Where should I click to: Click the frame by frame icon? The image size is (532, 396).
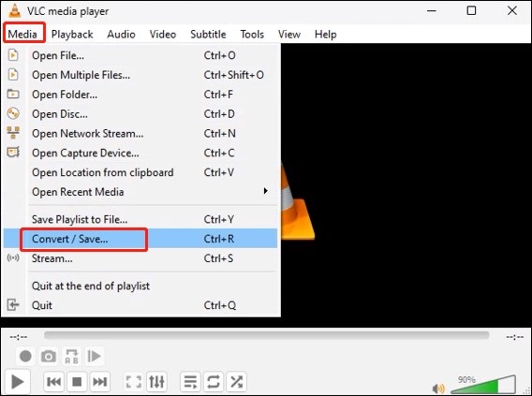point(95,356)
